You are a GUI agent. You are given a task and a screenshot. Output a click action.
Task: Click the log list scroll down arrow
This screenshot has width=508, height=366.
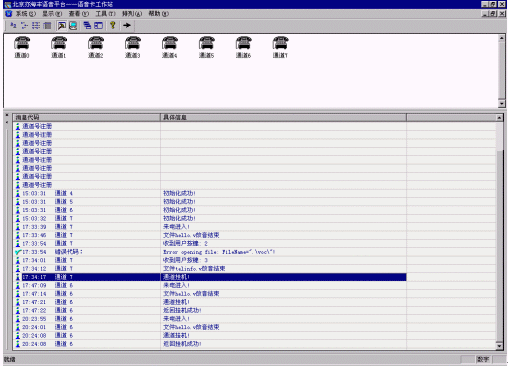pos(499,346)
